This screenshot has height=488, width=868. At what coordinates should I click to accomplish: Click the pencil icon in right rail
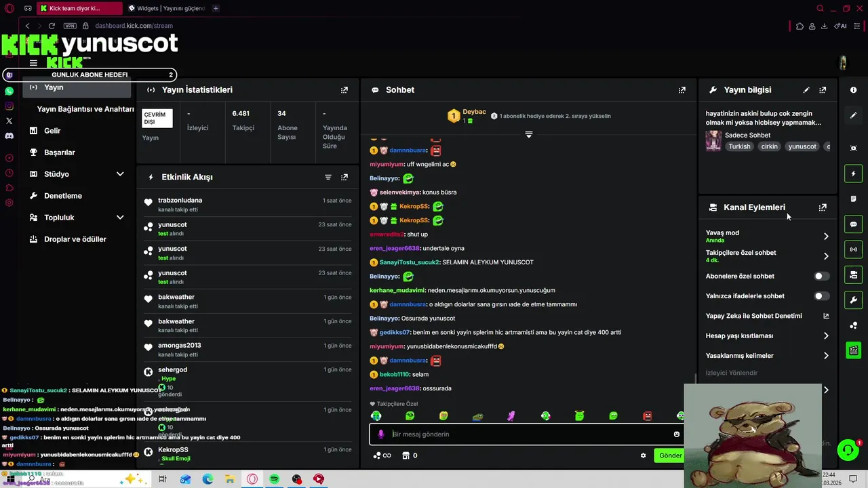[853, 115]
